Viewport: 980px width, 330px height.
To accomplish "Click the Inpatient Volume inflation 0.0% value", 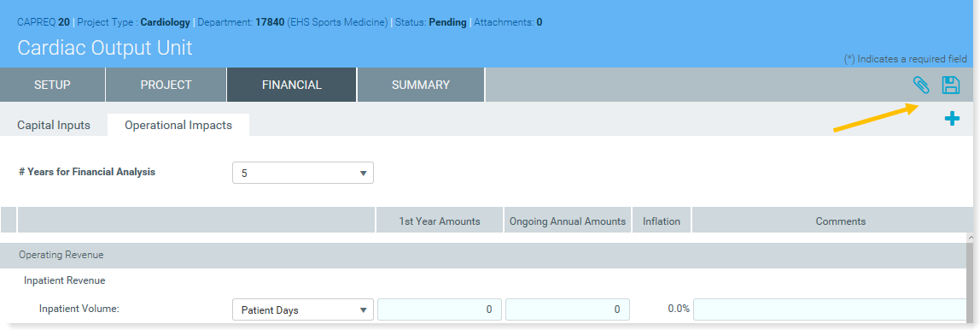I will [x=678, y=309].
